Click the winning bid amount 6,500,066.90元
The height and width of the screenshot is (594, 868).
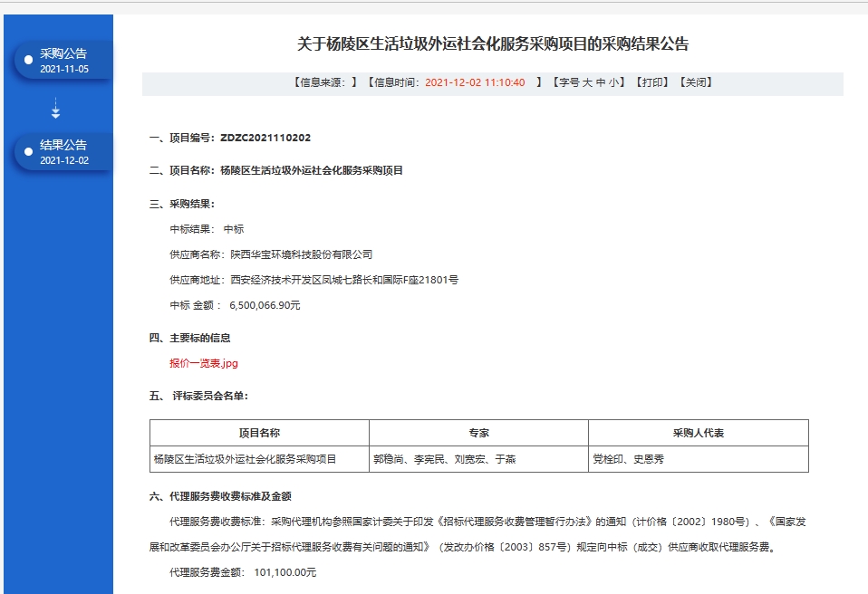[265, 305]
